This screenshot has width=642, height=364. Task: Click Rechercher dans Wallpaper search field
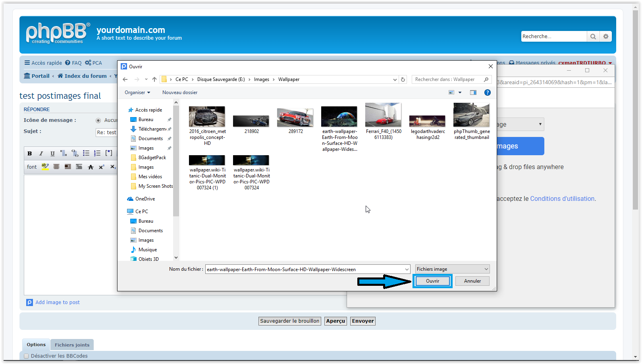pyautogui.click(x=448, y=79)
